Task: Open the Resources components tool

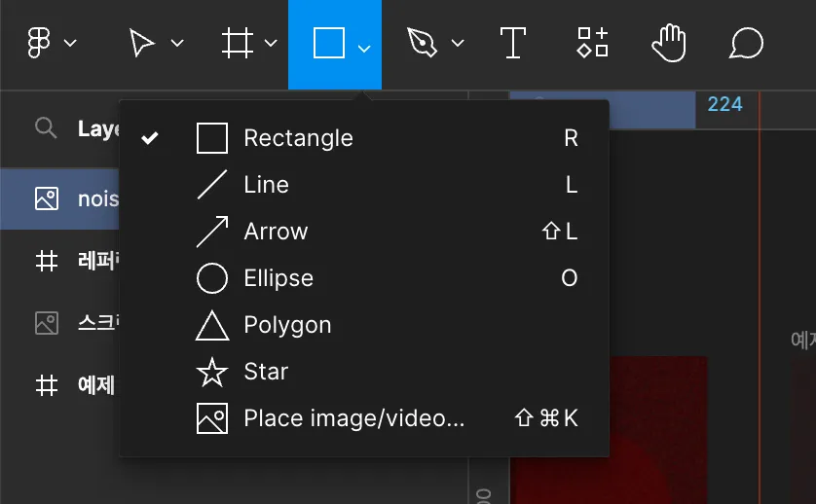Action: pos(592,44)
